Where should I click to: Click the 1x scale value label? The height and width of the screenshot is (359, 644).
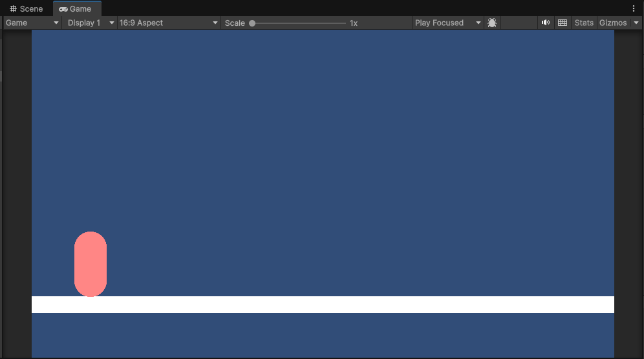(x=354, y=23)
